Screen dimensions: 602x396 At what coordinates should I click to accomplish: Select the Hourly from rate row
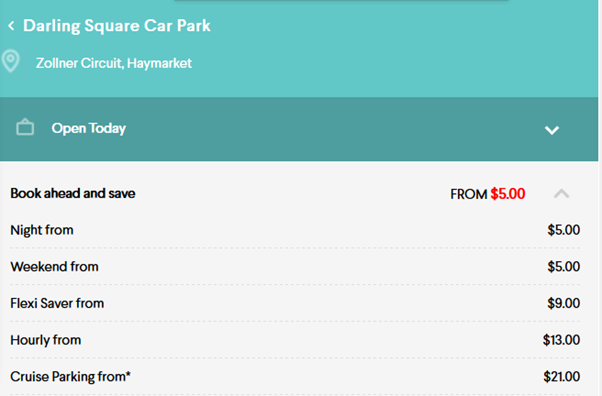[295, 340]
